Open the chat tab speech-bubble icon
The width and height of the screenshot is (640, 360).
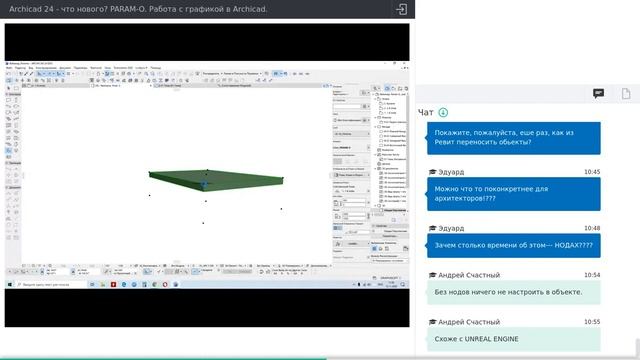[x=598, y=93]
